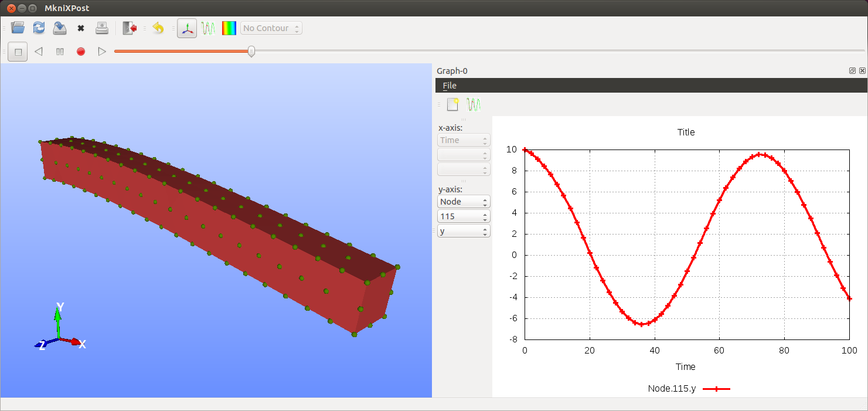
Task: Open a file with the folder icon
Action: pos(18,28)
